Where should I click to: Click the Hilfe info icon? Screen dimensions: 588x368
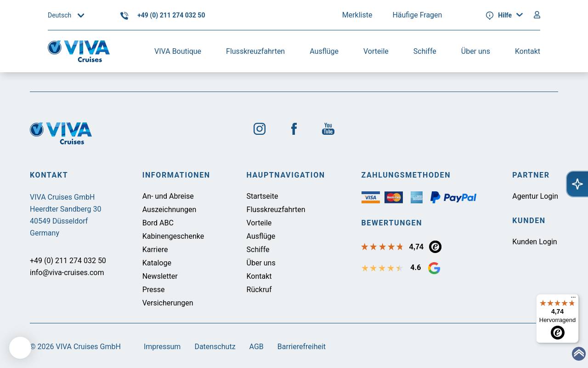pos(490,16)
